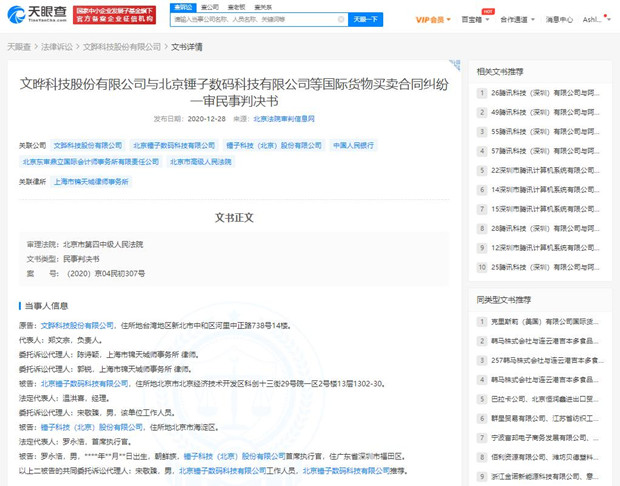Click the 文书正文 section heading
The width and height of the screenshot is (620, 486).
pos(234,217)
